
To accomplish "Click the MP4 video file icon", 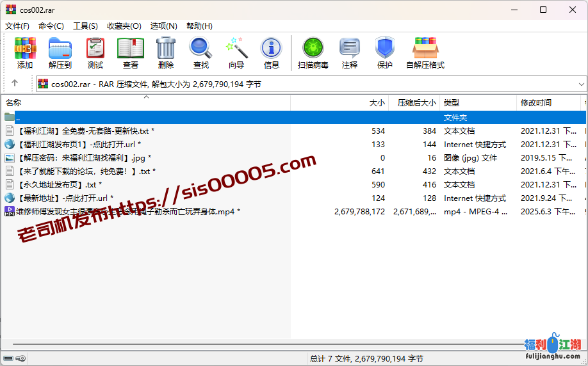I will pos(10,211).
